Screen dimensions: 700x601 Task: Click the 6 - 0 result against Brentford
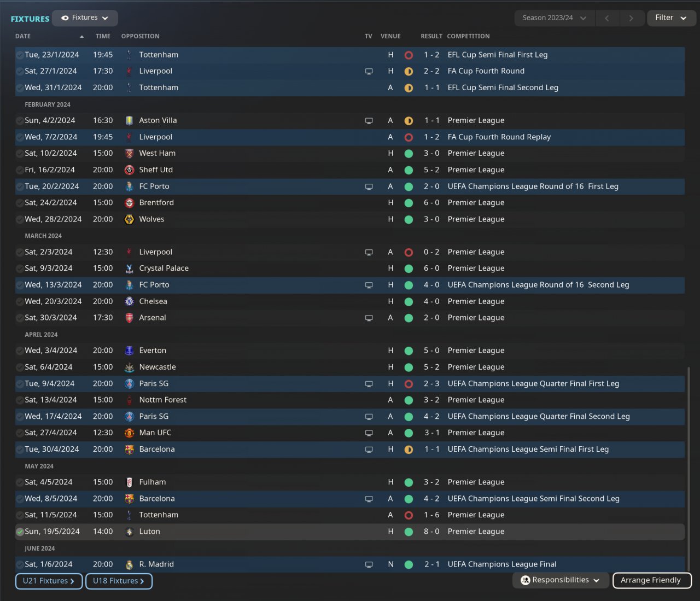431,202
